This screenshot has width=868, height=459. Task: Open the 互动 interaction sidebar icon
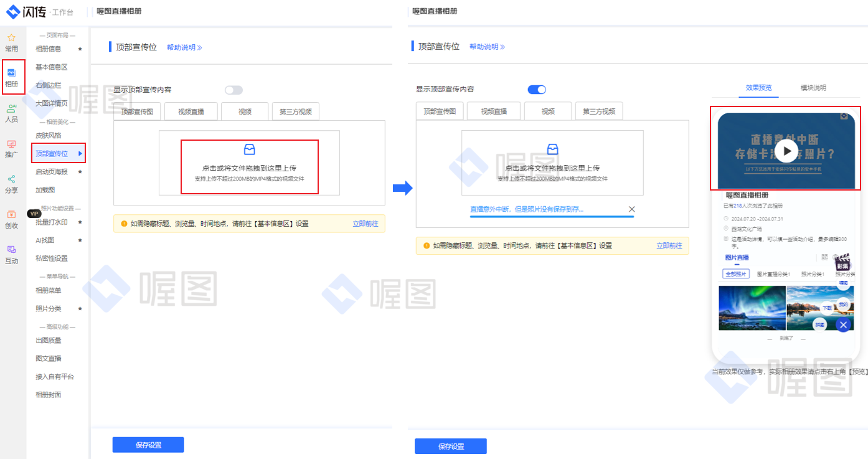coord(11,250)
